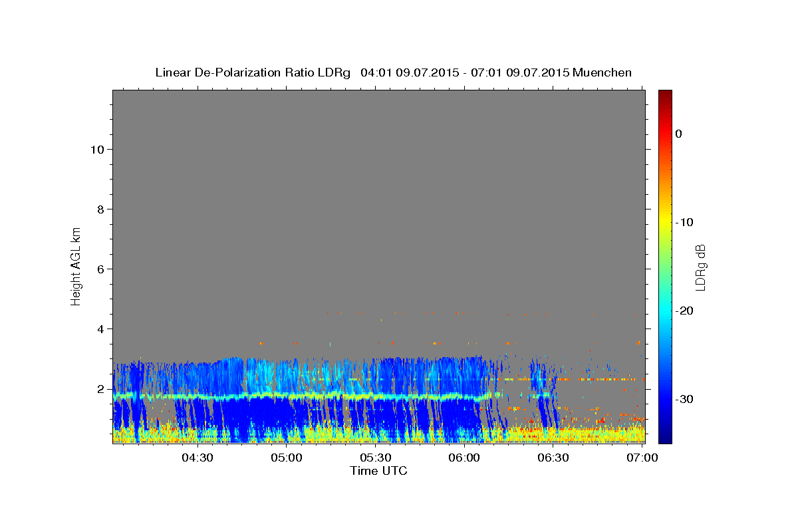Click the height tick label 6

[x=101, y=269]
